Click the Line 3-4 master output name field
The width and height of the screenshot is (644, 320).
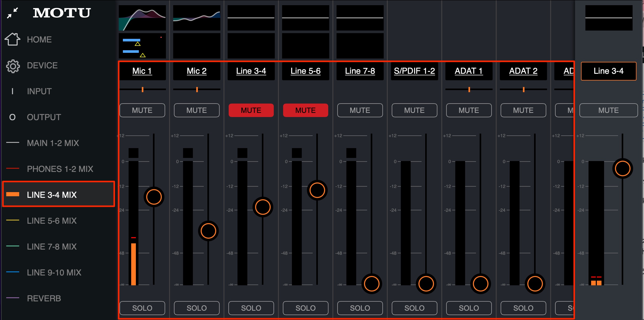point(608,71)
